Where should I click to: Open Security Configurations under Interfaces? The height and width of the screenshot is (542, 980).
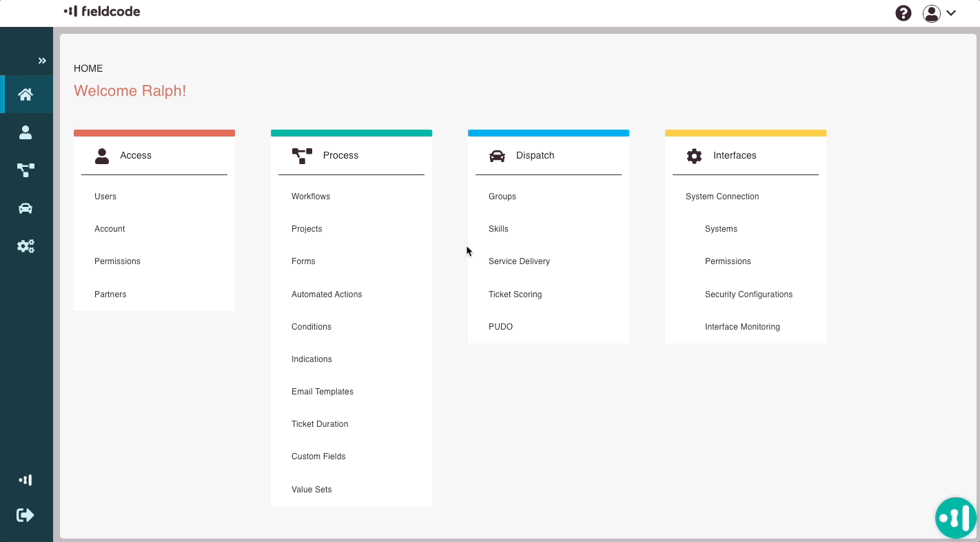[x=748, y=294]
